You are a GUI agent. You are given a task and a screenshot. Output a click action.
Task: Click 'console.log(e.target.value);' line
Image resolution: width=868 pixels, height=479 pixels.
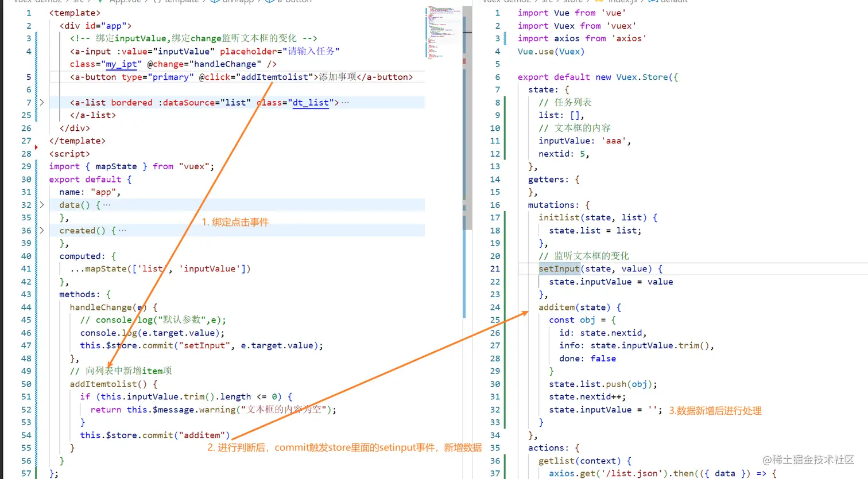point(152,333)
